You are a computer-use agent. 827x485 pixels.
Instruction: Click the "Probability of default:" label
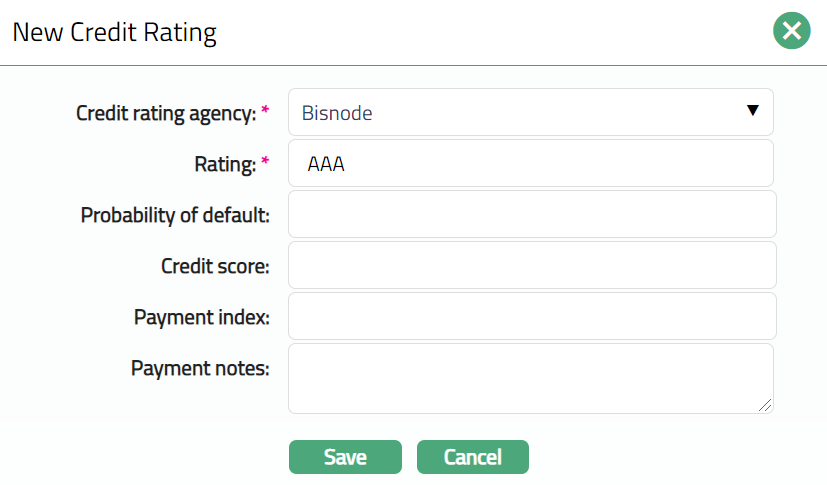175,215
